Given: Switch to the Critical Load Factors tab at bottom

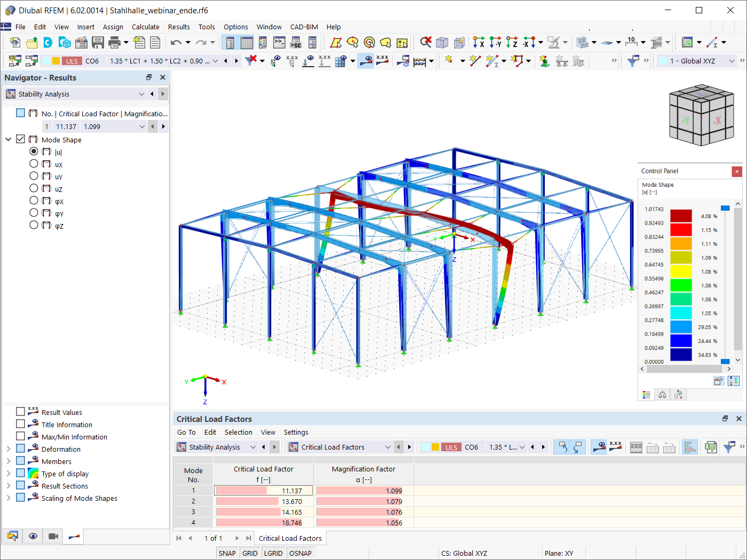Looking at the screenshot, I should (290, 538).
